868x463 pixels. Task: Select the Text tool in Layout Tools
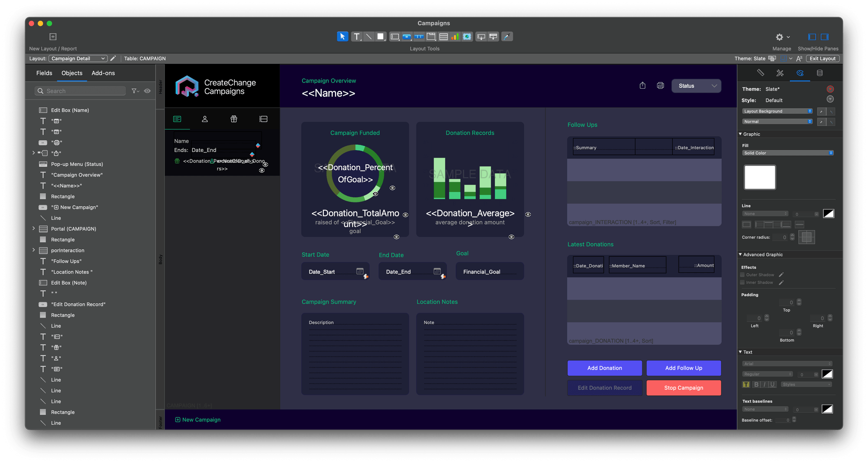pyautogui.click(x=356, y=36)
